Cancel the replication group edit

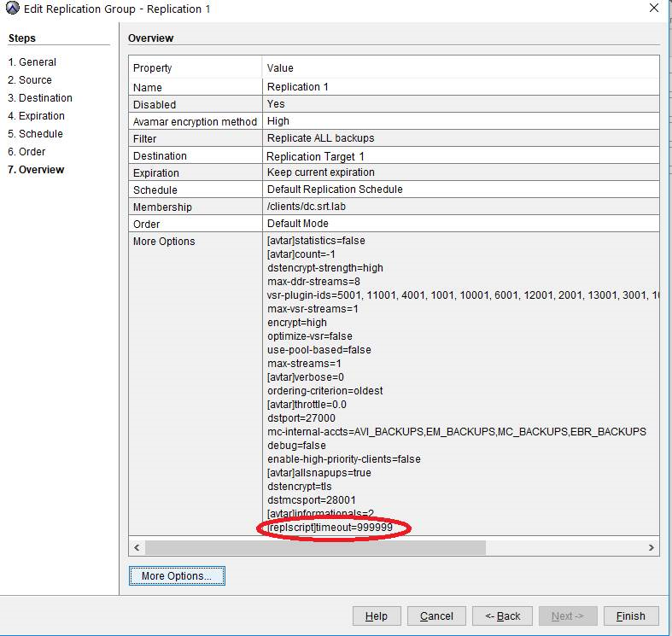[436, 616]
